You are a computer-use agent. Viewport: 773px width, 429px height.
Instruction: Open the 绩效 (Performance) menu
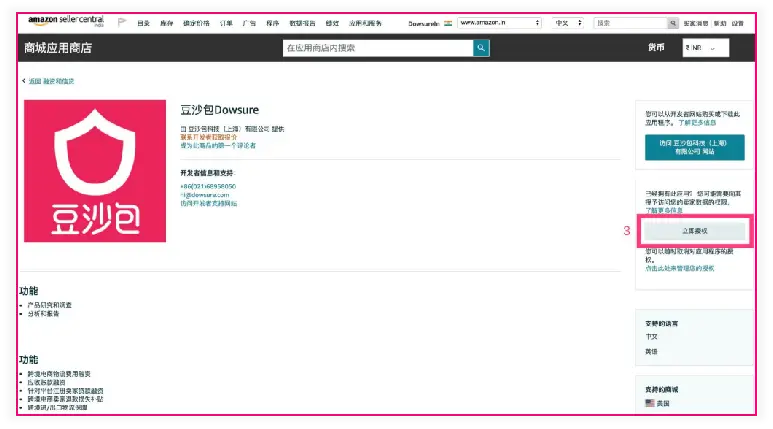[332, 23]
